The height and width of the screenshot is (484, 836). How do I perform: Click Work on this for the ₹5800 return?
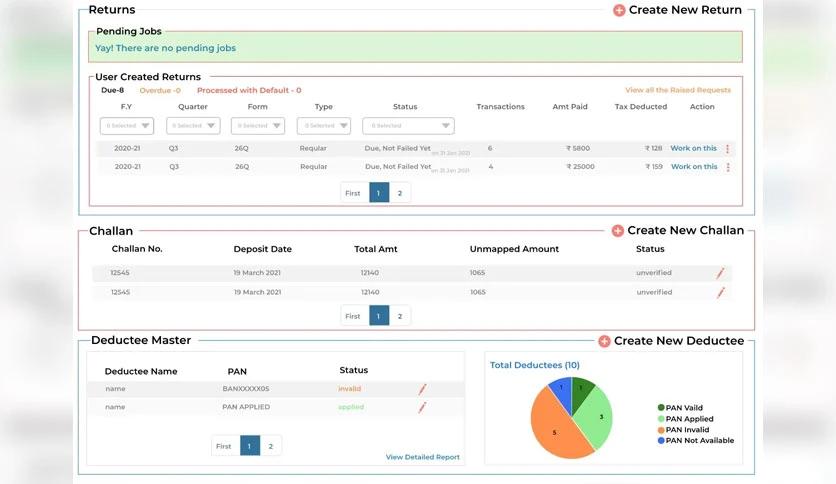pos(694,148)
